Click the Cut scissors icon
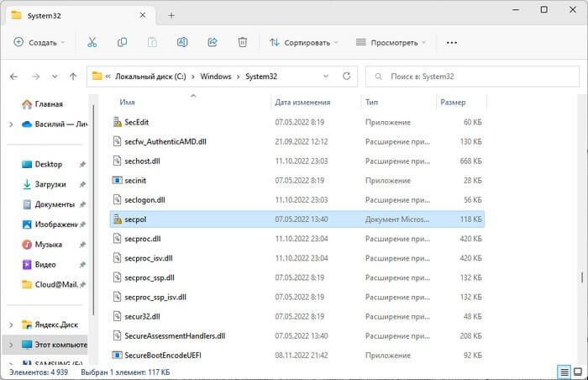Image resolution: width=588 pixels, height=380 pixels. (92, 42)
